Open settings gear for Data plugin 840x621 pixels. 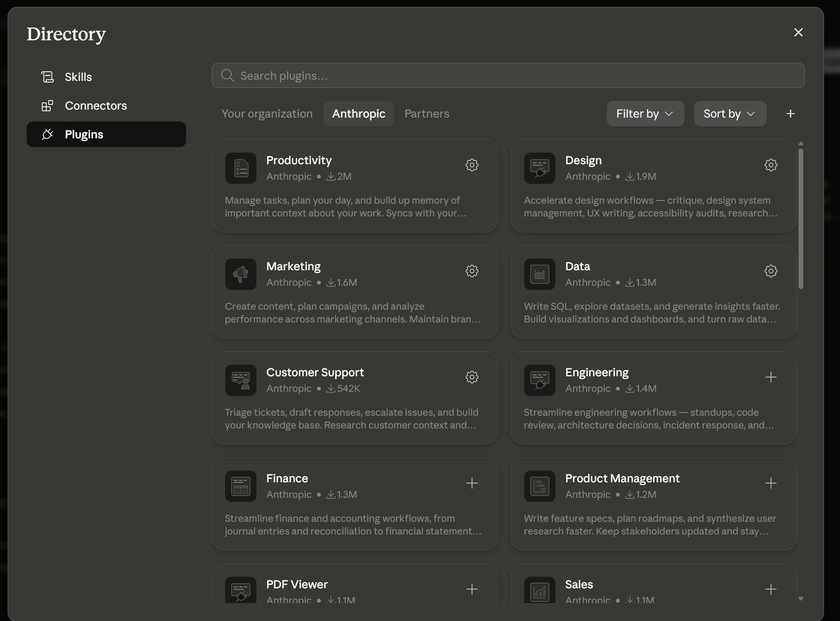pos(771,271)
